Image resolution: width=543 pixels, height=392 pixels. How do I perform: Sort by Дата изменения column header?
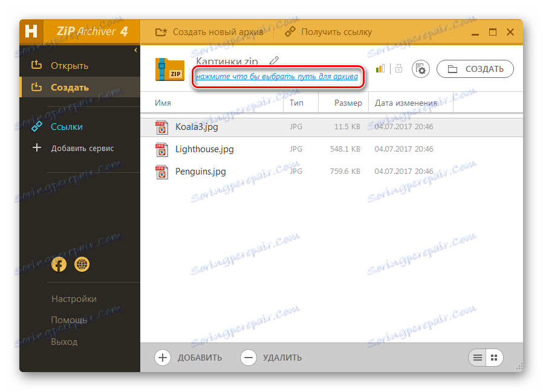click(406, 103)
